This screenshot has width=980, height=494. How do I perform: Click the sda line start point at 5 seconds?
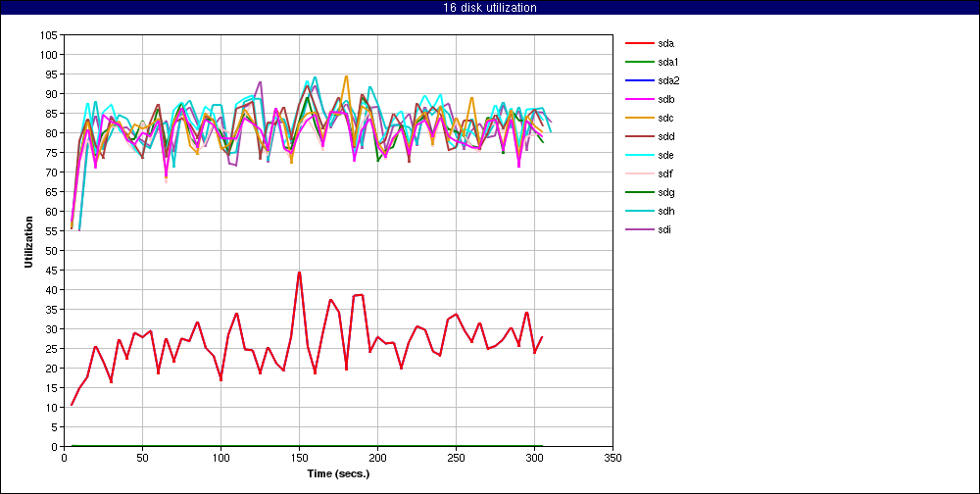click(x=72, y=405)
